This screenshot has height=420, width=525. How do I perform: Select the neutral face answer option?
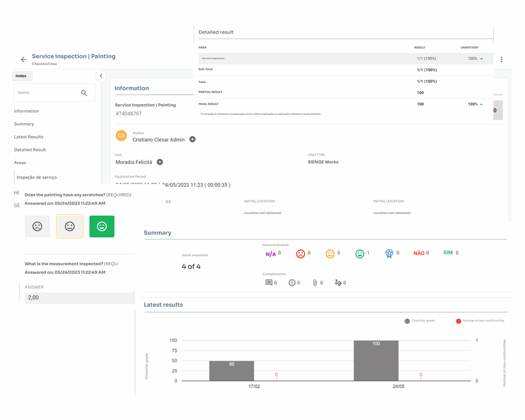[70, 226]
